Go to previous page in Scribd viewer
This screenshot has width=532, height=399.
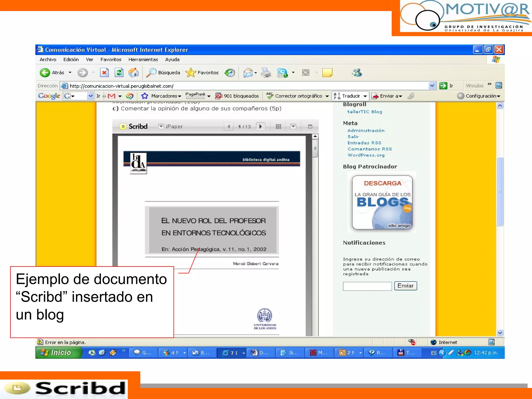[229, 127]
